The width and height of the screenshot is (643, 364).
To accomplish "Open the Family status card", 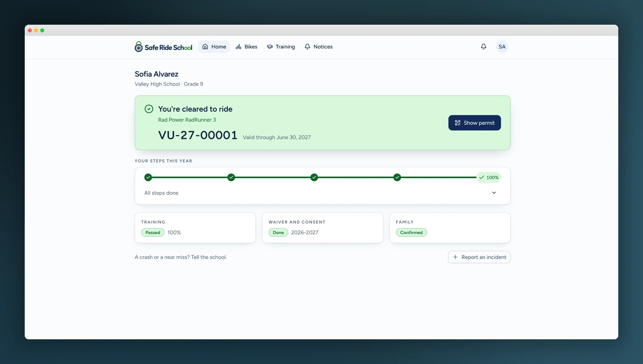I will point(450,228).
